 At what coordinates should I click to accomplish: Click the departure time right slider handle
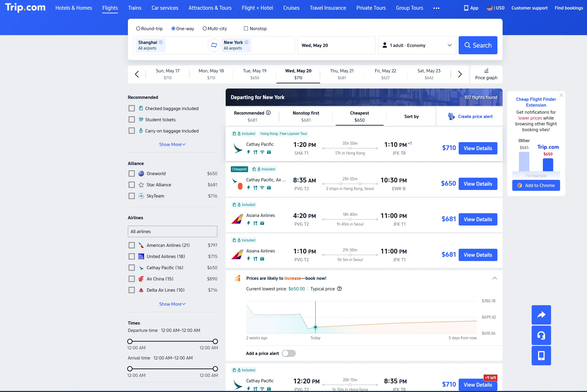(x=215, y=341)
